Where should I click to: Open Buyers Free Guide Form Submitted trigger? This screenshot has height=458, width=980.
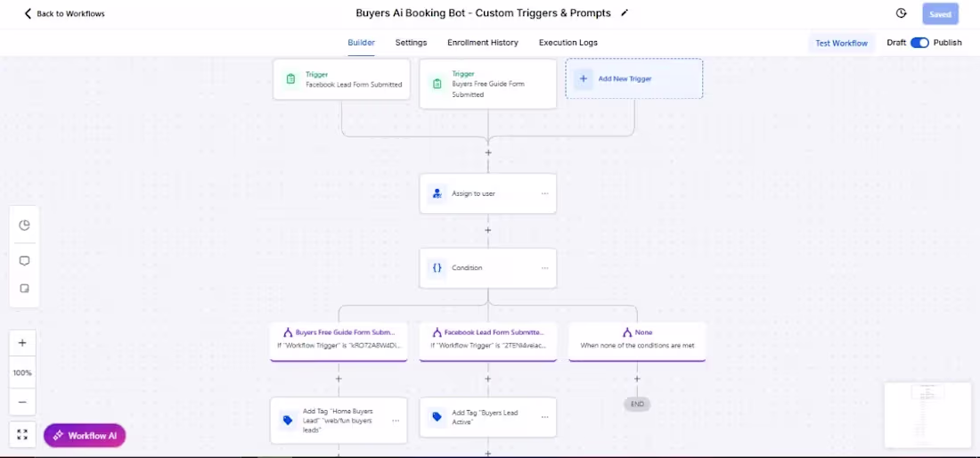[487, 84]
